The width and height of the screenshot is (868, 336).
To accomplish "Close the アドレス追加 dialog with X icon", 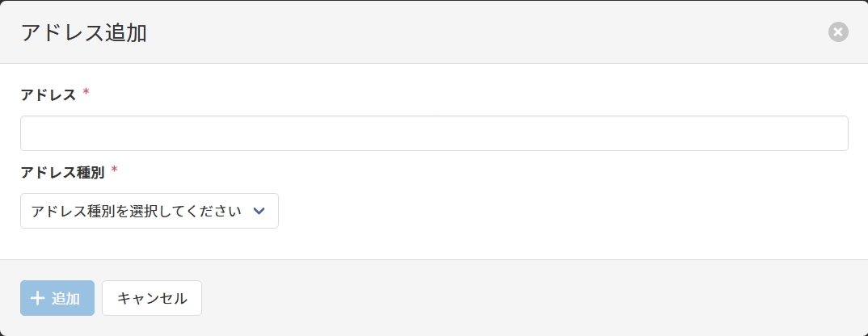I will pos(838,32).
